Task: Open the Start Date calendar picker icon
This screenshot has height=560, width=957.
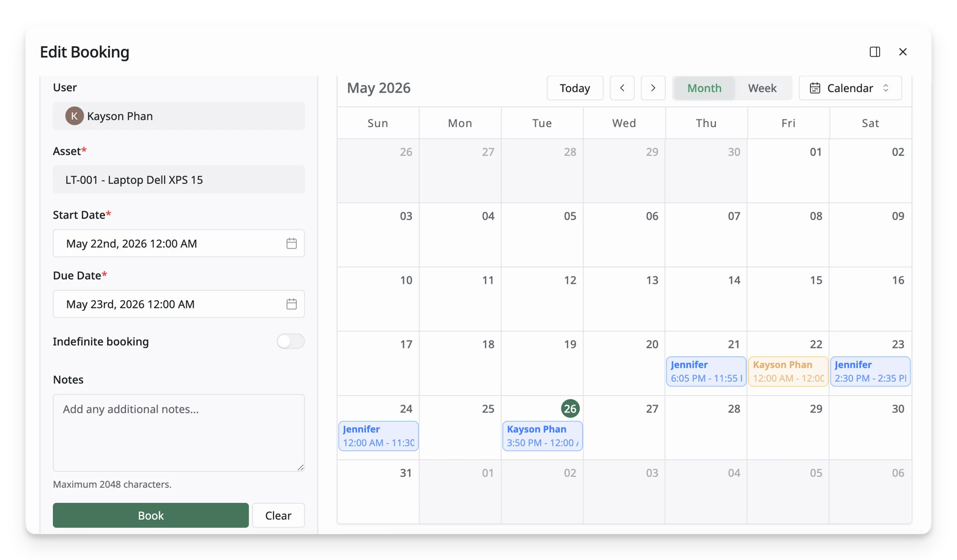Action: tap(292, 243)
